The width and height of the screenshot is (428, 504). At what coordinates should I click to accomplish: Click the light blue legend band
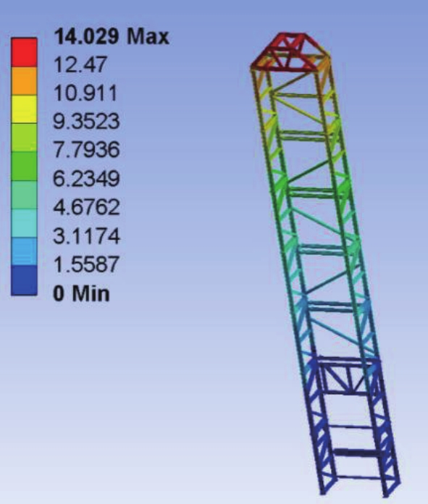click(24, 251)
